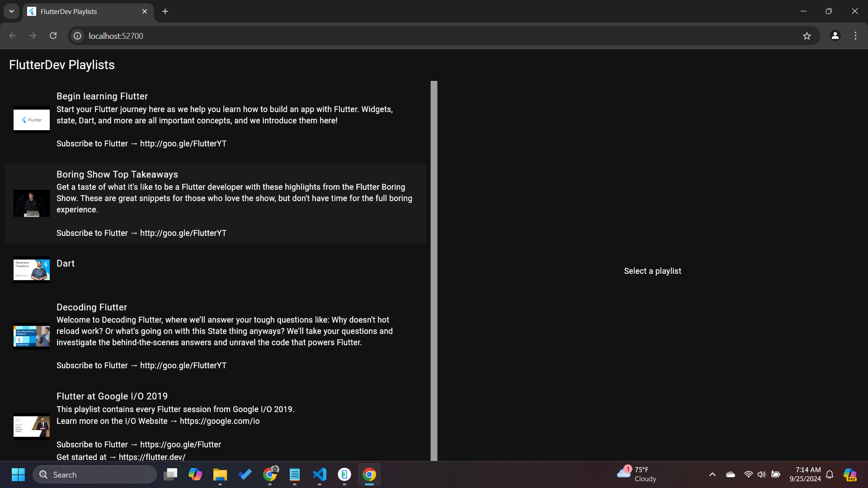Open the Decoding Flutter playlist thumbnail

(x=32, y=336)
